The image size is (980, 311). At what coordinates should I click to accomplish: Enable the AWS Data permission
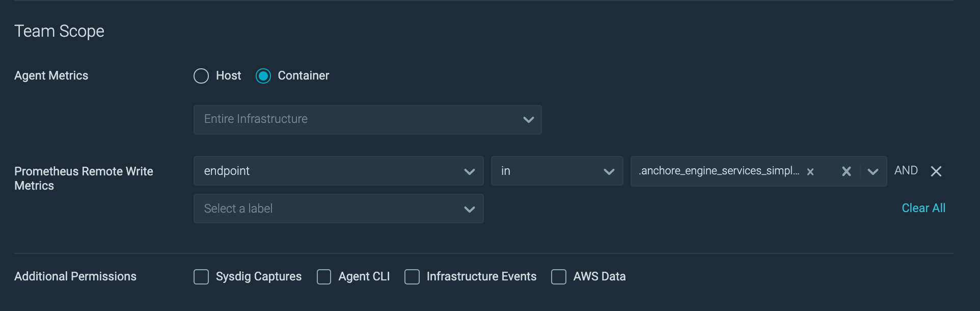pyautogui.click(x=558, y=276)
